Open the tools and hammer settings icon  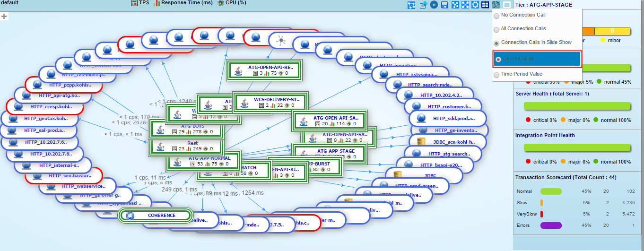click(496, 5)
